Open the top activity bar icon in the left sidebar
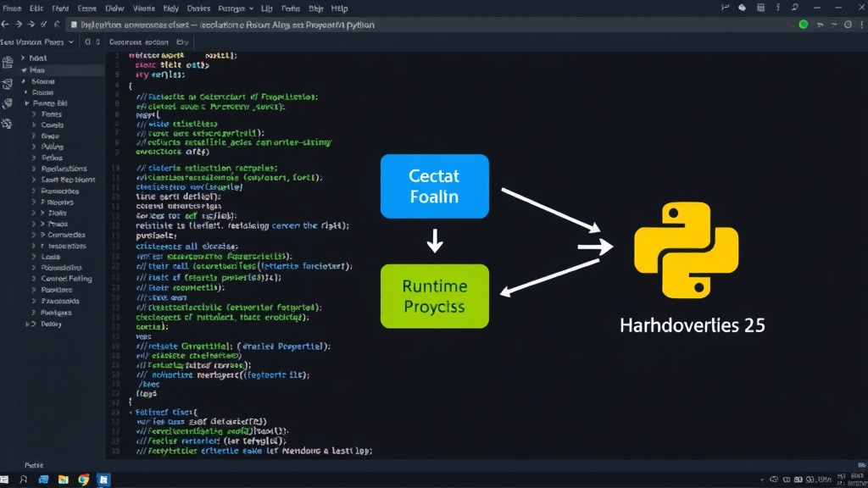 (7, 63)
